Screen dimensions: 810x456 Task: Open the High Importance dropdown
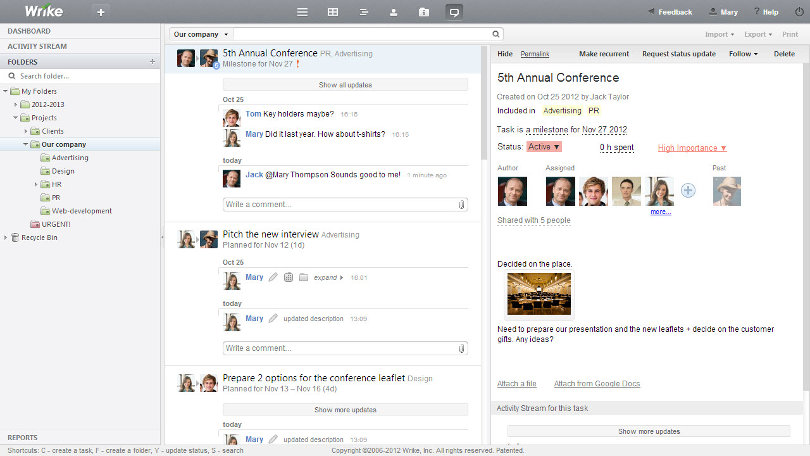point(692,148)
